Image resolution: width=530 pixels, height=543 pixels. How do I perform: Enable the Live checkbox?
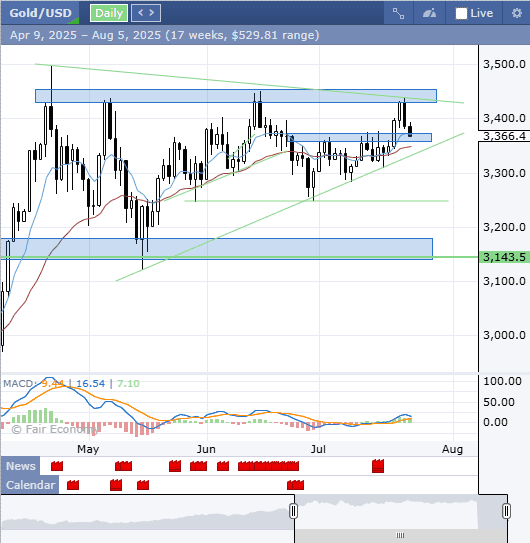point(461,13)
